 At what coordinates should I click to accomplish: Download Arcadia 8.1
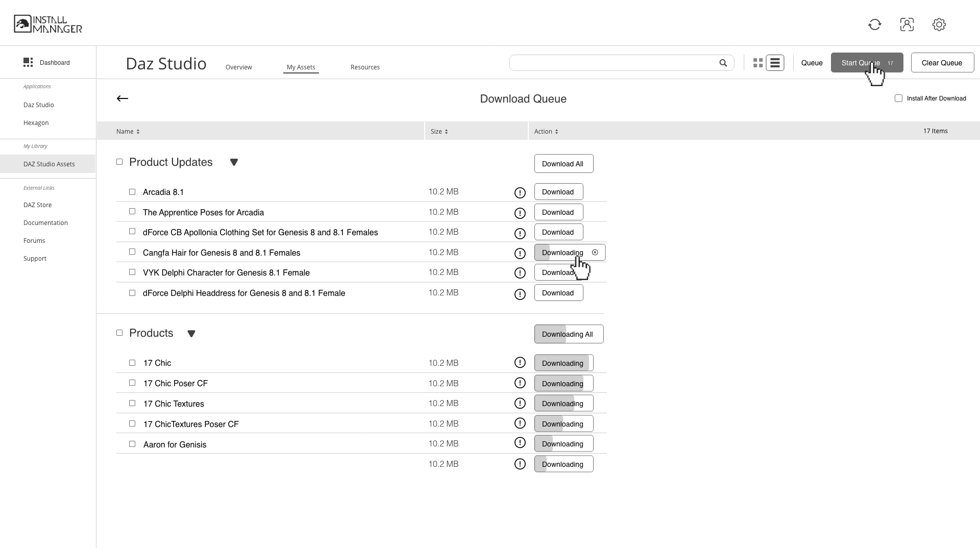558,192
